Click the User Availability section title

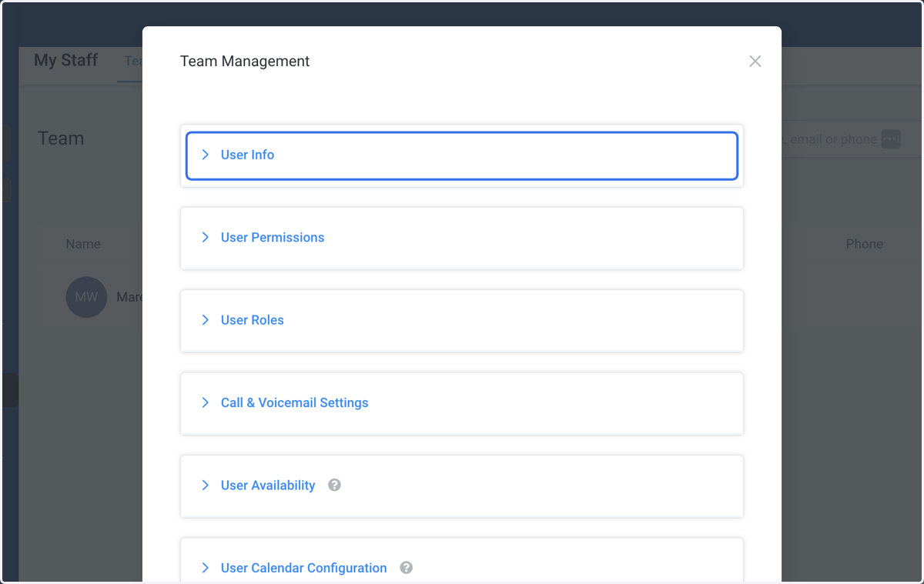coord(268,486)
